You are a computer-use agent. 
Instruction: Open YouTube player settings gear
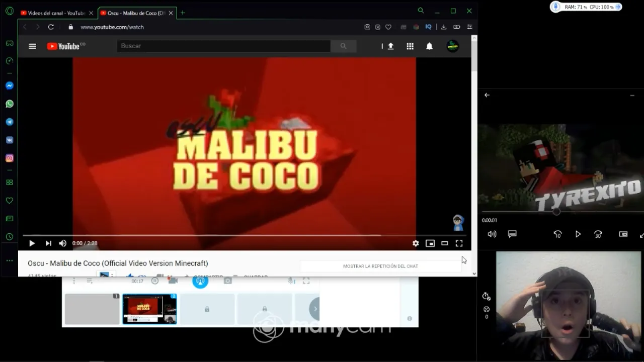pyautogui.click(x=416, y=243)
